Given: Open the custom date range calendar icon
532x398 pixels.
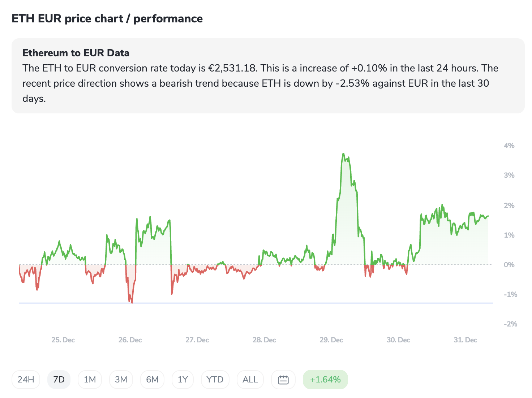Looking at the screenshot, I should [x=283, y=380].
